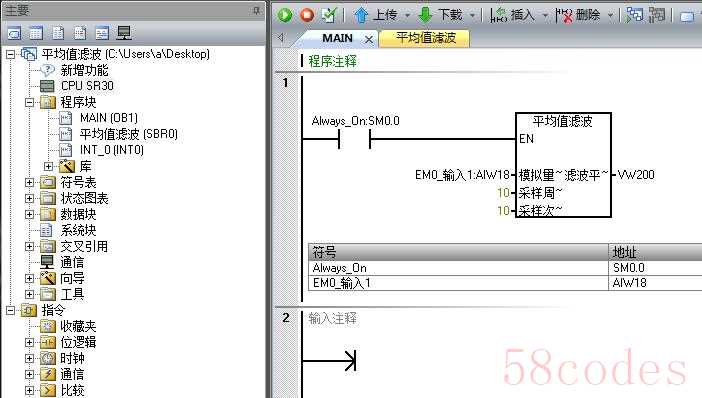Collapse the 程序块 folder in project tree
Image resolution: width=702 pixels, height=398 pixels.
[30, 103]
